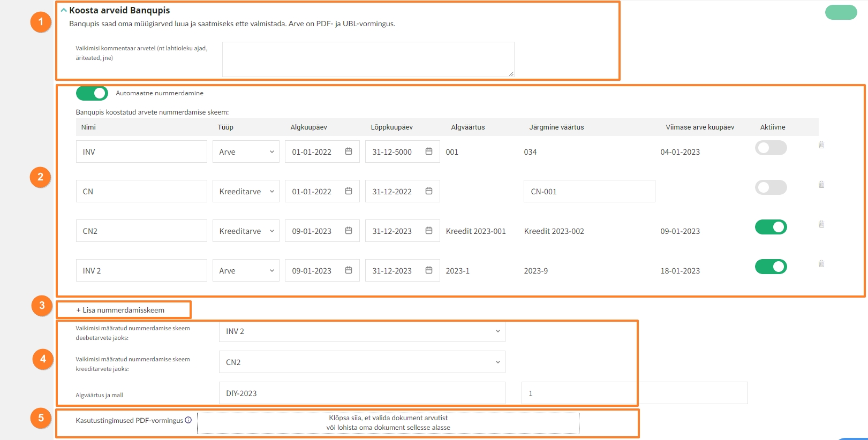Edit the CN-001 next value field
Image resolution: width=868 pixels, height=440 pixels.
(x=590, y=191)
